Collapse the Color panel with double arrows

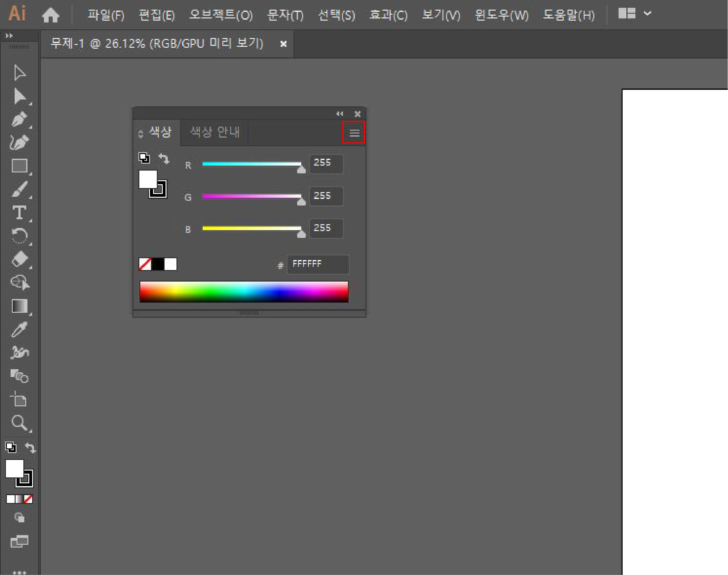[x=340, y=114]
